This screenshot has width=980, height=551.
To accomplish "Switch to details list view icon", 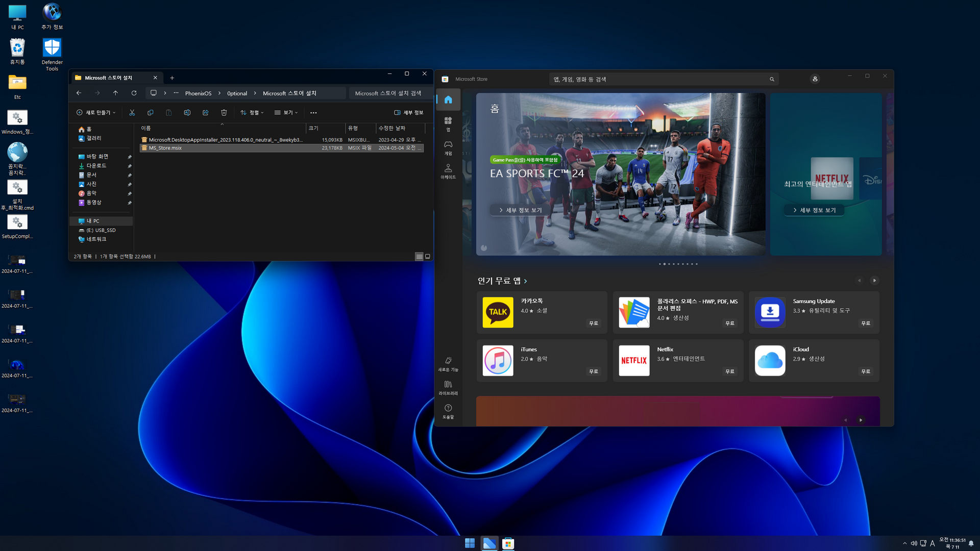I will coord(419,257).
